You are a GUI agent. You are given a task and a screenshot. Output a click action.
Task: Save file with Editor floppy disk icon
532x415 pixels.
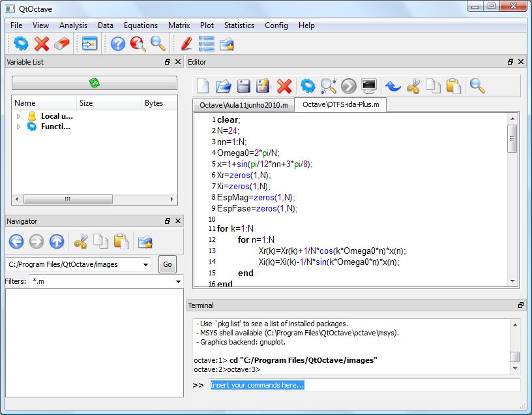coord(243,86)
